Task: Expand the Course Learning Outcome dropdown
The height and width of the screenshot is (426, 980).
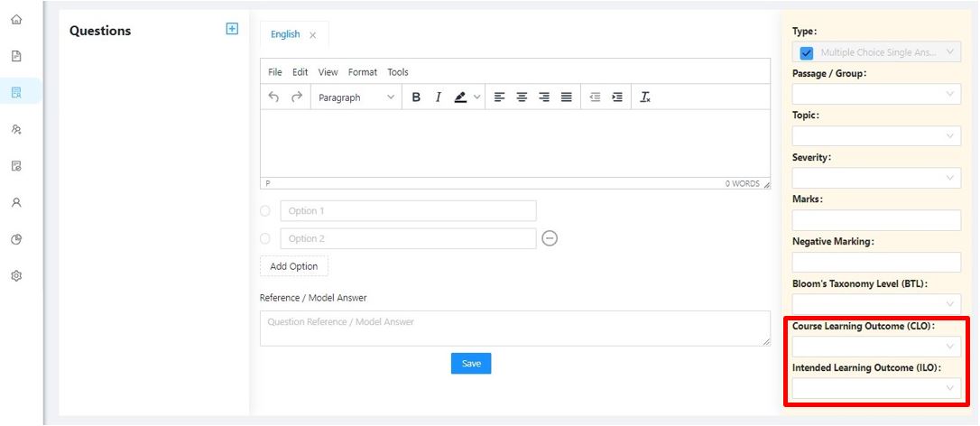Action: [876, 346]
